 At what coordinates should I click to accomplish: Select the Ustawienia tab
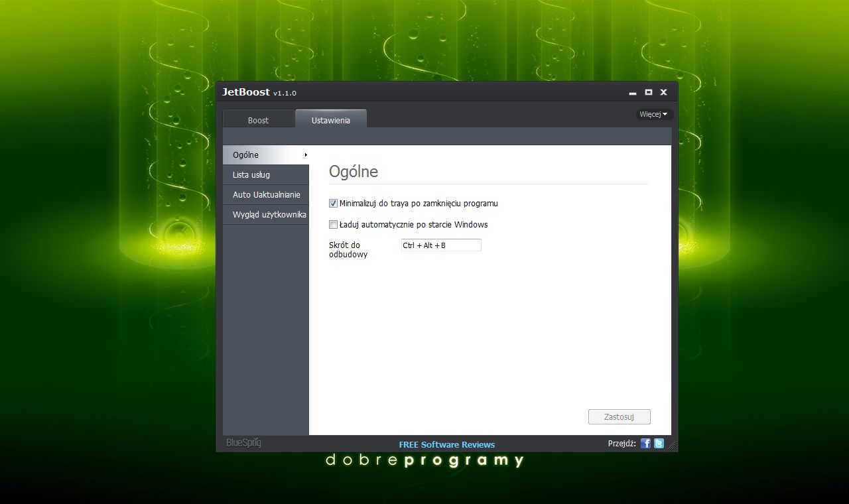tap(331, 119)
